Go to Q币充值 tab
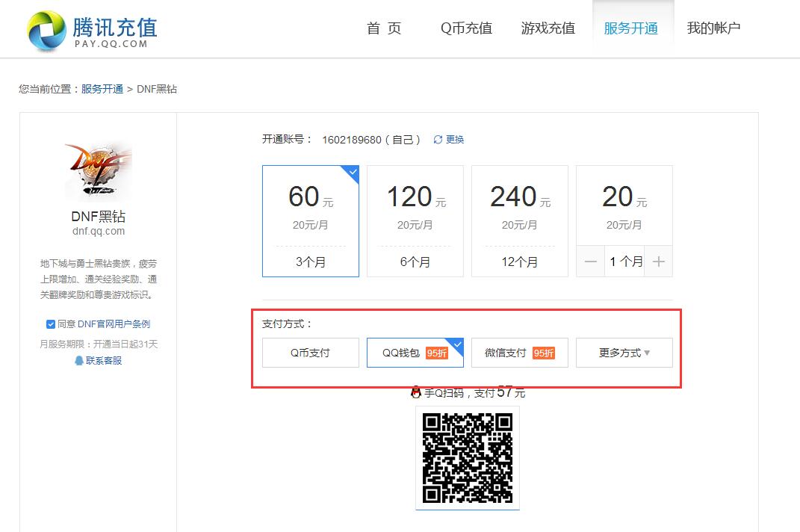This screenshot has width=800, height=532. 466,28
